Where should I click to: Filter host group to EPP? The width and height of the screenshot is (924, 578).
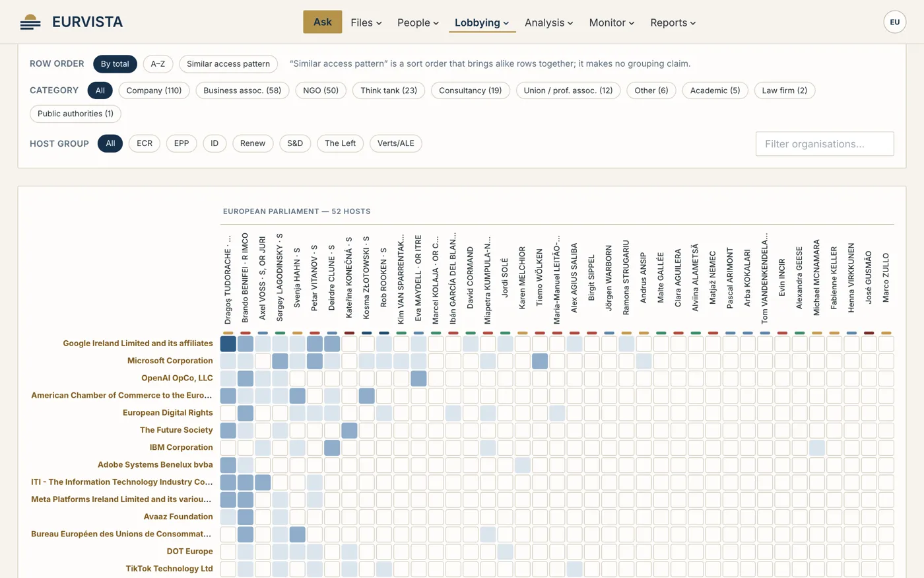(181, 143)
